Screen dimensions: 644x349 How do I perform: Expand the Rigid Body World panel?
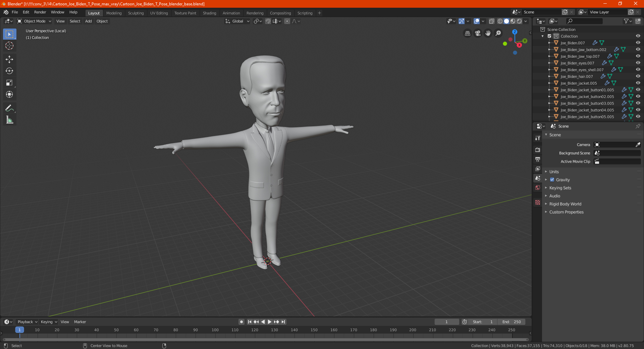tap(565, 204)
